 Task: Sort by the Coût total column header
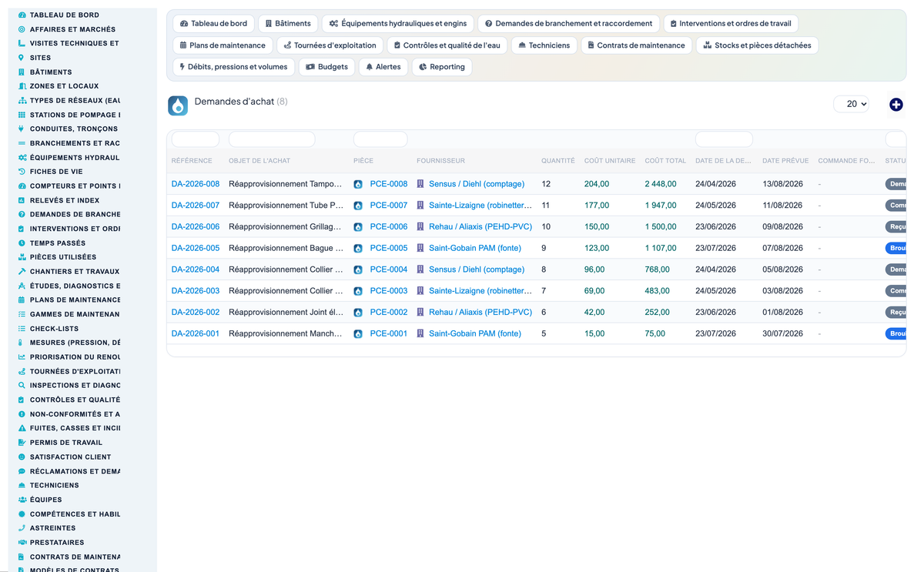(665, 161)
